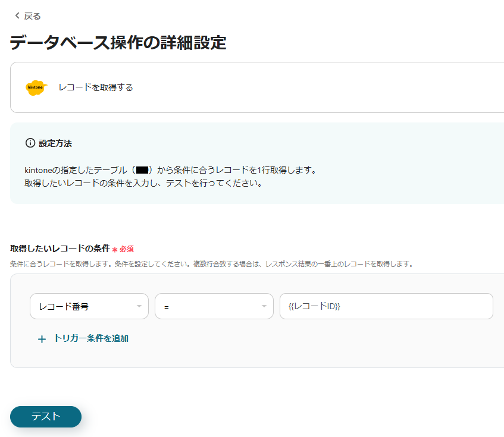Click the back chevron next to 戻る
The image size is (504, 437).
[x=17, y=16]
